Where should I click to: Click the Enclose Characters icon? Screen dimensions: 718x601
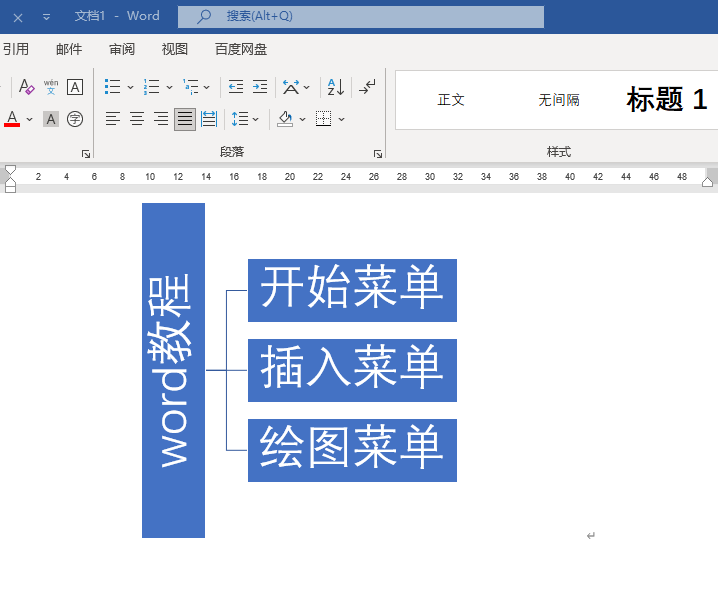click(x=75, y=120)
